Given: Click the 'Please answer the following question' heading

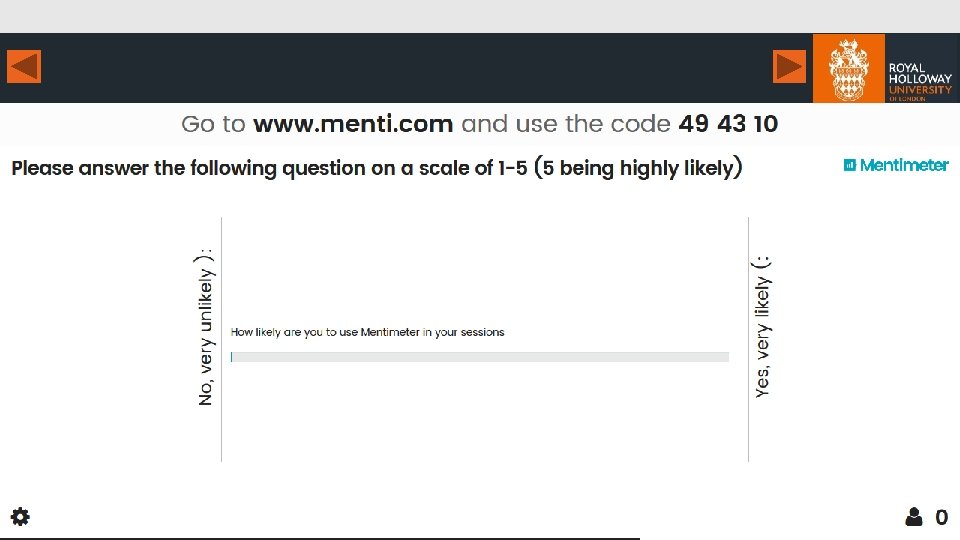Looking at the screenshot, I should pyautogui.click(x=376, y=168).
